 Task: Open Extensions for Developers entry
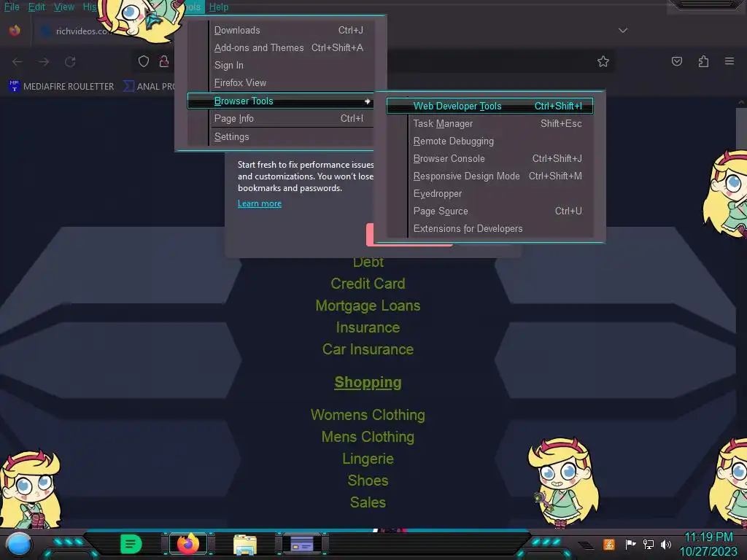coord(489,228)
